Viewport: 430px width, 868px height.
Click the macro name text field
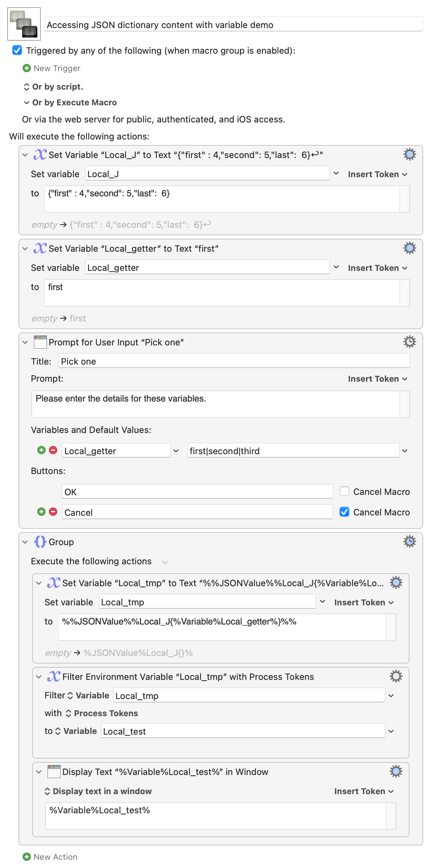click(x=233, y=25)
